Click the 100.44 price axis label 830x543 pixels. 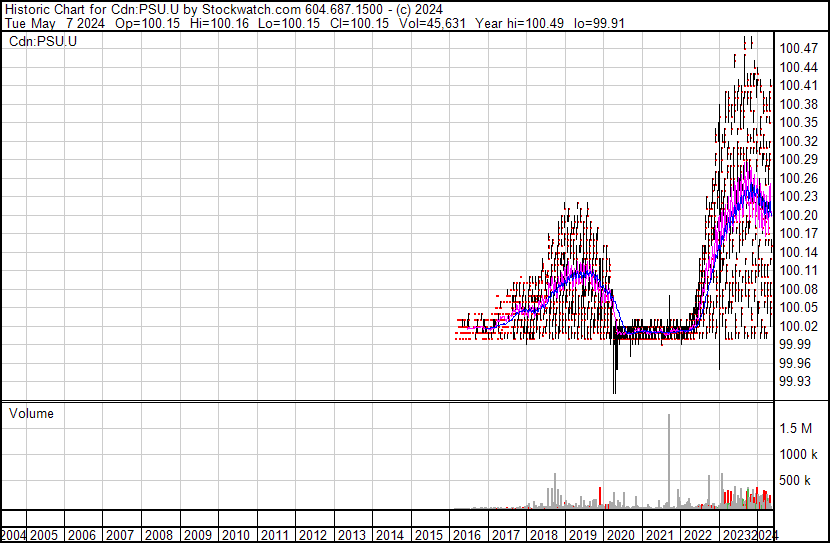[798, 67]
